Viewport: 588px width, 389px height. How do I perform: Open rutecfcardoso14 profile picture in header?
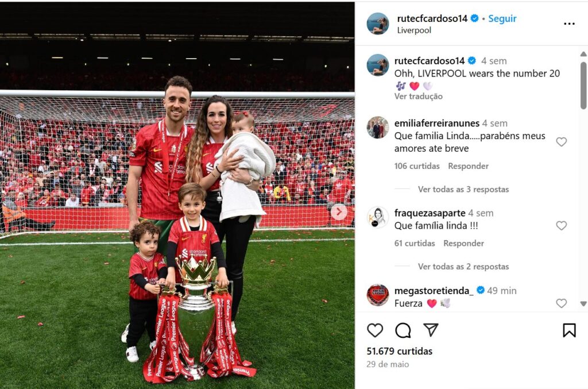point(378,24)
